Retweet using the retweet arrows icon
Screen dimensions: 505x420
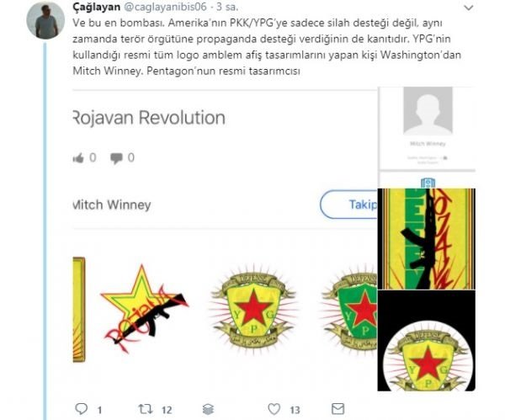(146, 409)
